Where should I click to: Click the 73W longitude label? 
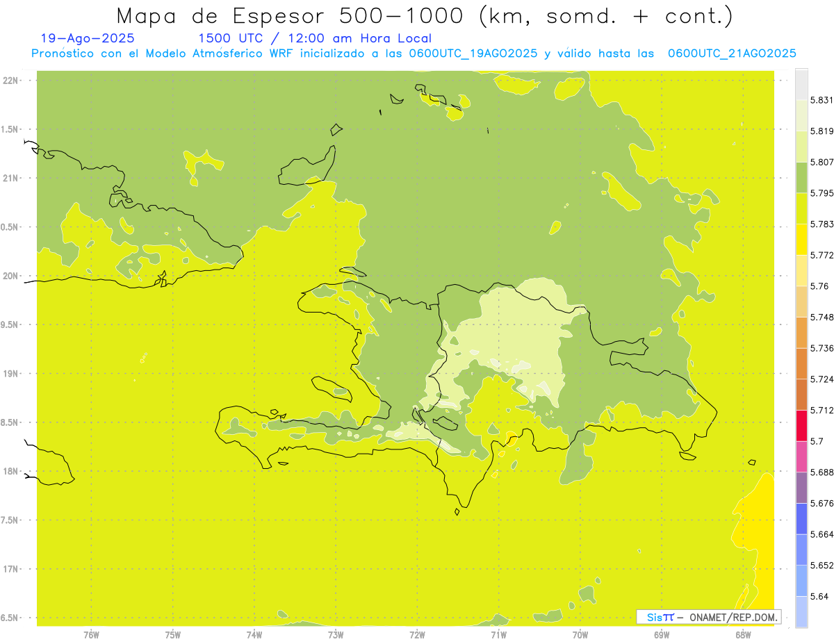point(336,634)
